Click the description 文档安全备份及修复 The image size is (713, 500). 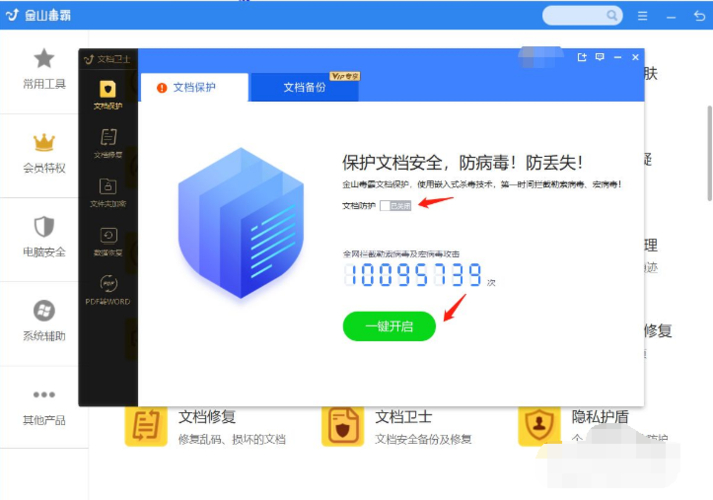tap(423, 439)
